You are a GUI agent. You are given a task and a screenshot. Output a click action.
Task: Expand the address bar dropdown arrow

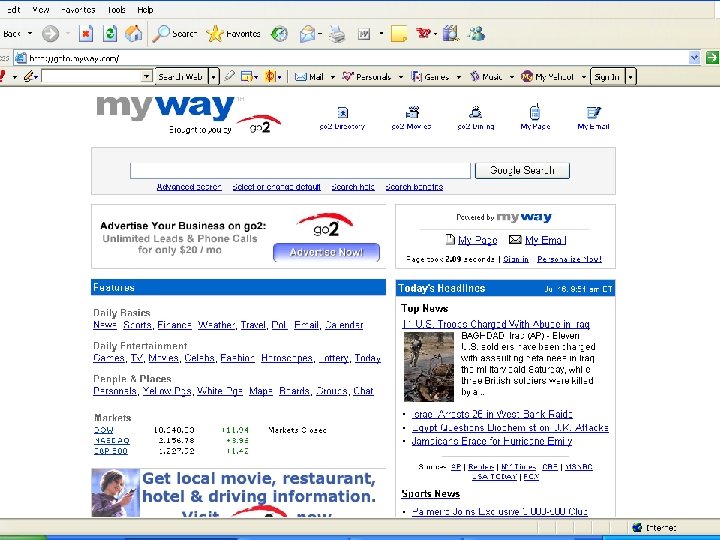[694, 58]
